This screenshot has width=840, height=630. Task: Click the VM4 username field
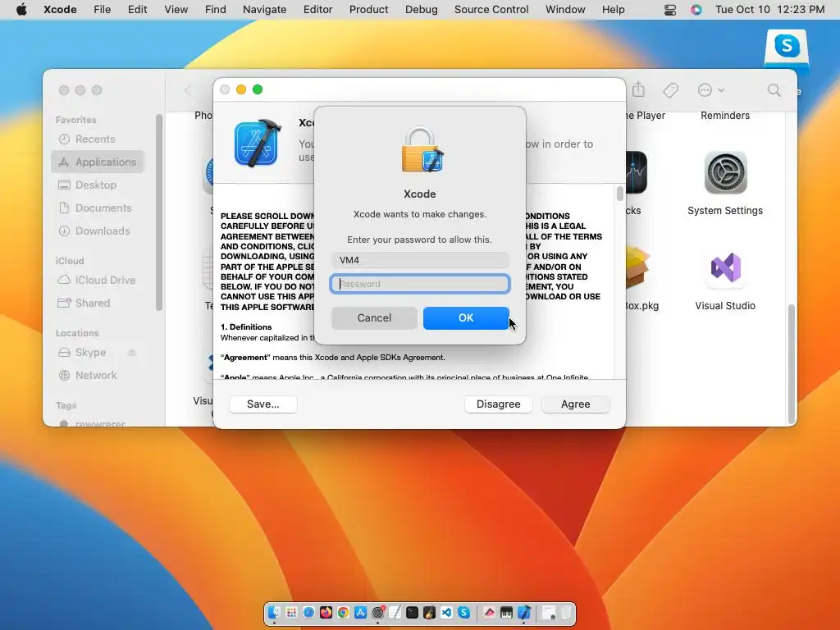pyautogui.click(x=420, y=260)
